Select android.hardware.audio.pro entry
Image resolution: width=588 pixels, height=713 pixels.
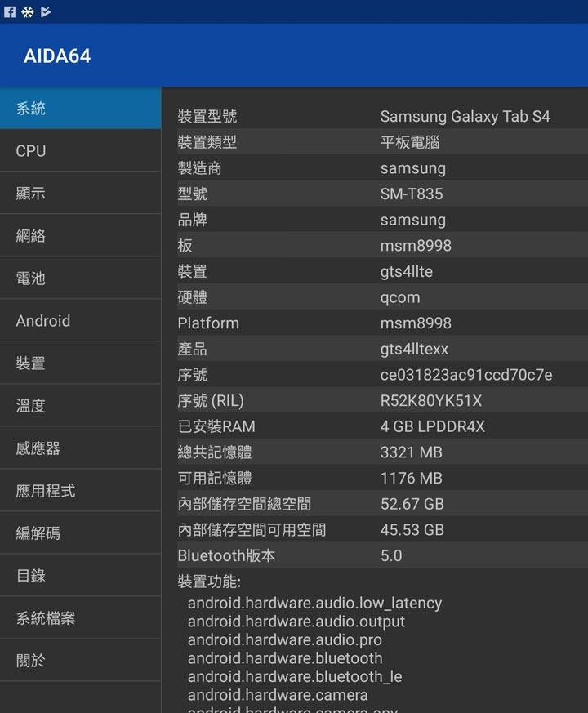click(285, 640)
